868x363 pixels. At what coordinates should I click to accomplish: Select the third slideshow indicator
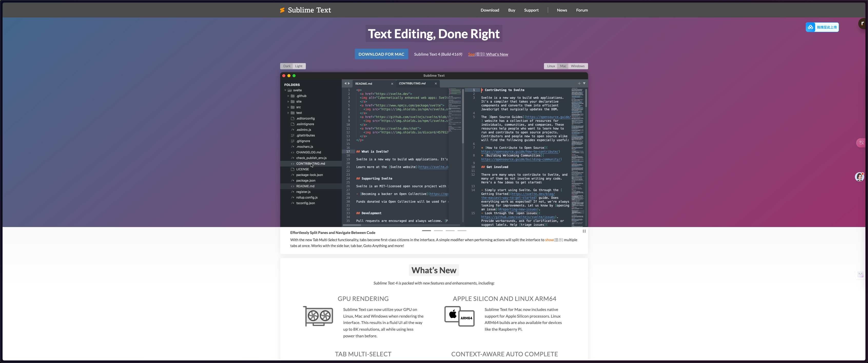click(450, 231)
